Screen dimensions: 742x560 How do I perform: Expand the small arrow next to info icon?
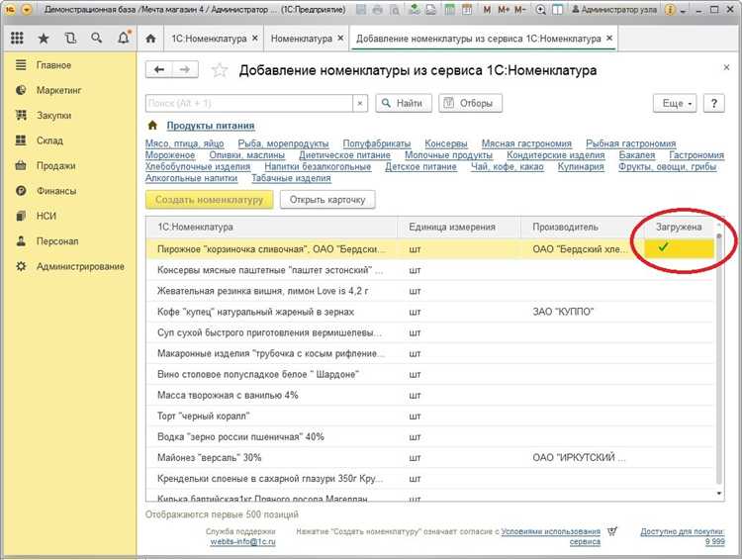click(683, 11)
